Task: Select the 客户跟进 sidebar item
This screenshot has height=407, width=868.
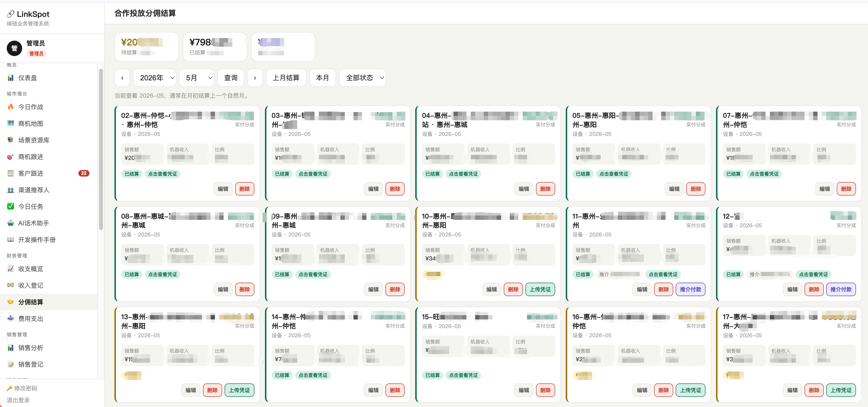Action: [49, 173]
